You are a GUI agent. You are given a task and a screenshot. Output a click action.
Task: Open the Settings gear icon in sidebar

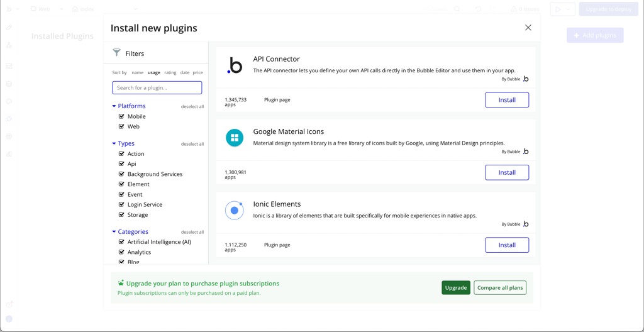(x=9, y=136)
